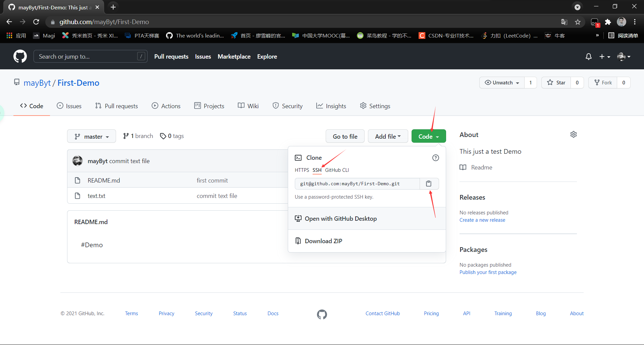Open the reading list button
The height and width of the screenshot is (345, 644).
[x=623, y=36]
